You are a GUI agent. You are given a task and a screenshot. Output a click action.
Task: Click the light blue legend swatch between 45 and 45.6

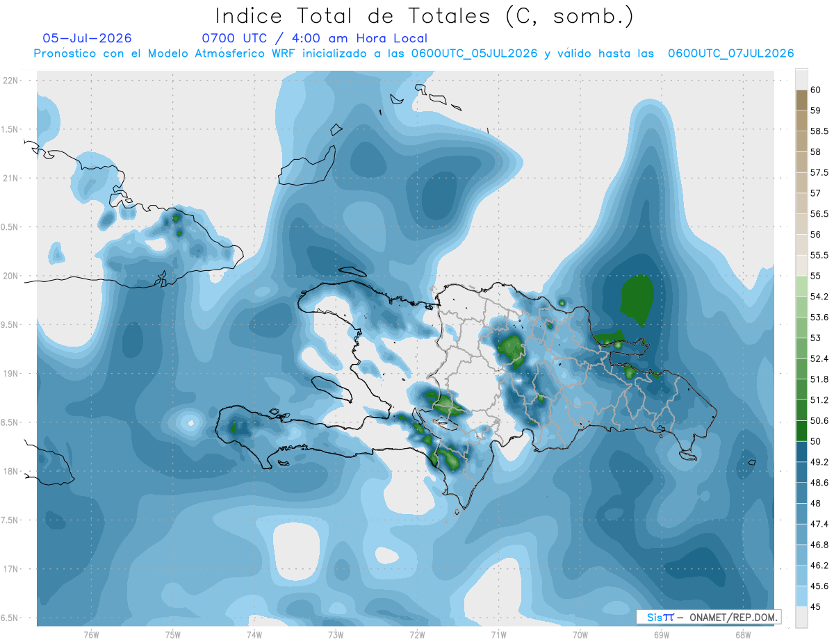(x=801, y=597)
